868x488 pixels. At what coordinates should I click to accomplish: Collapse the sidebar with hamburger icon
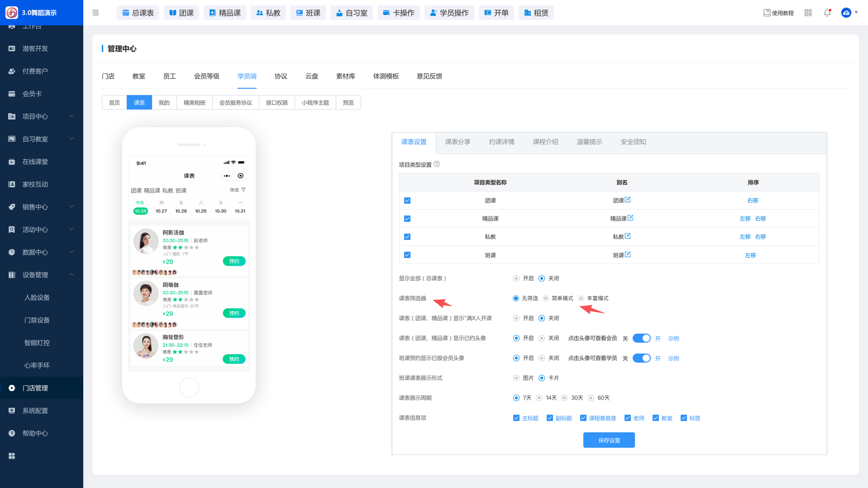95,13
